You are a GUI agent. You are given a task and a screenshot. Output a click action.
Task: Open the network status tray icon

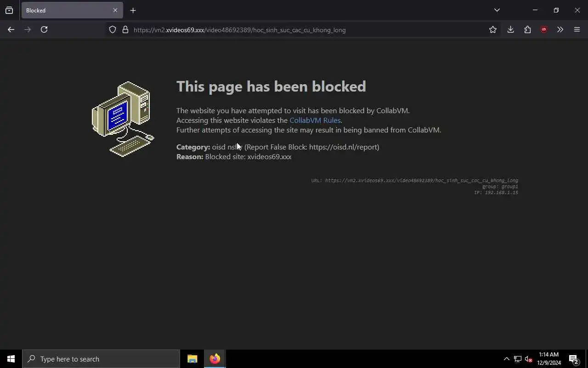click(x=517, y=359)
